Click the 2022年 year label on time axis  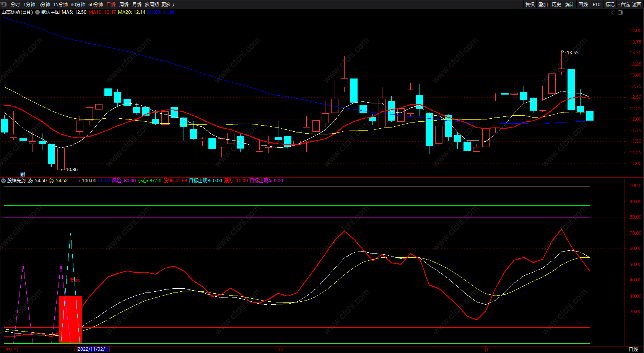pos(12,349)
